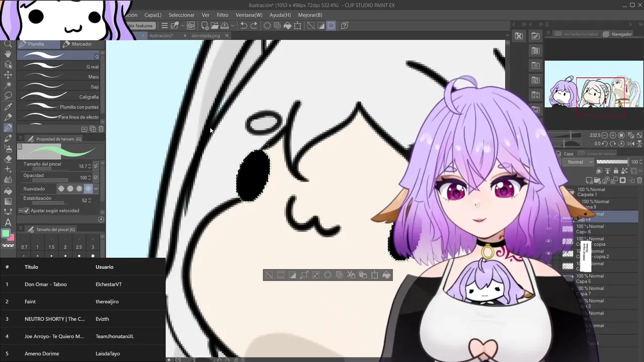The width and height of the screenshot is (644, 362).
Task: Open the Ayuda(H) menu
Action: click(x=281, y=15)
